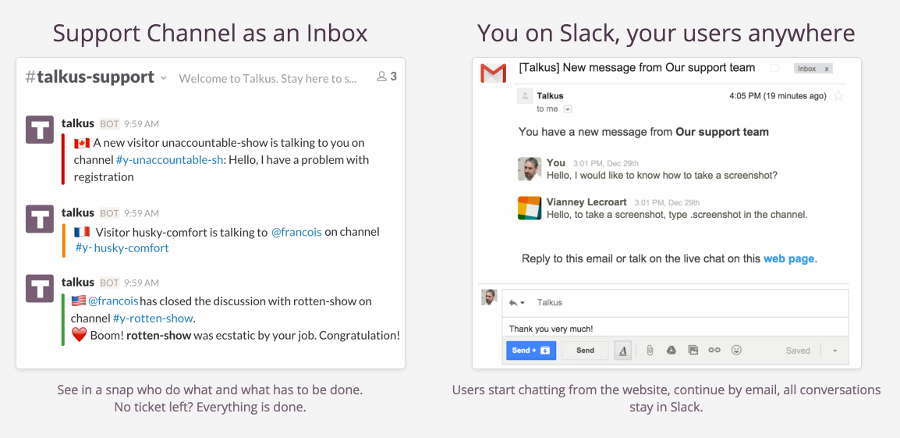
Task: Click the Send button
Action: point(585,350)
